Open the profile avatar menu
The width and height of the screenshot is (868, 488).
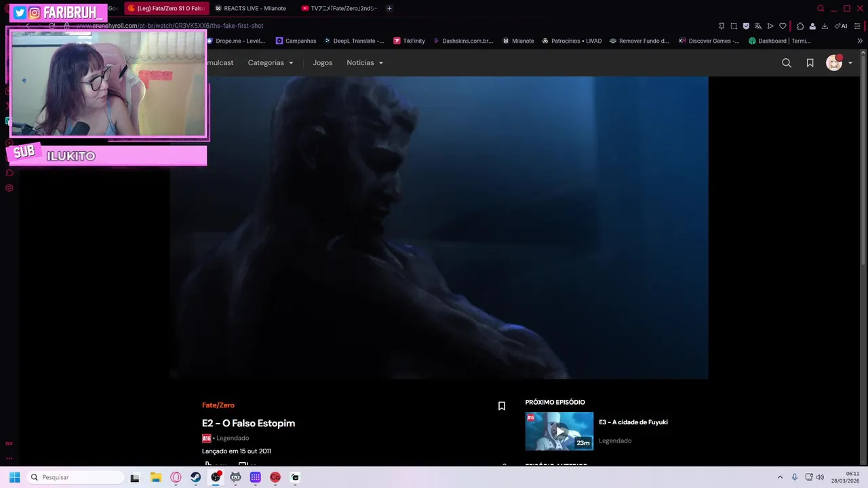(x=840, y=63)
